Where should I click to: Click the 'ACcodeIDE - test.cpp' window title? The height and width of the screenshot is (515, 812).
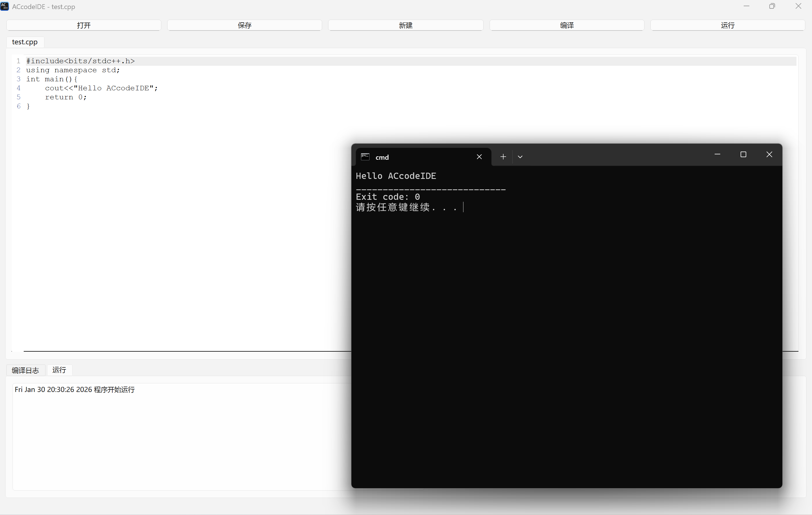[43, 7]
